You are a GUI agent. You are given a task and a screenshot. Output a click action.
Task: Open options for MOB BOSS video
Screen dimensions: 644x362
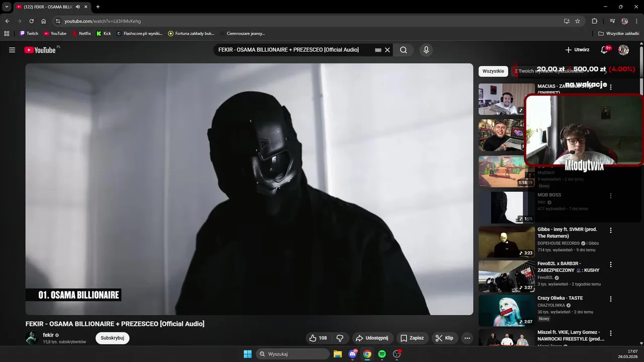611,196
